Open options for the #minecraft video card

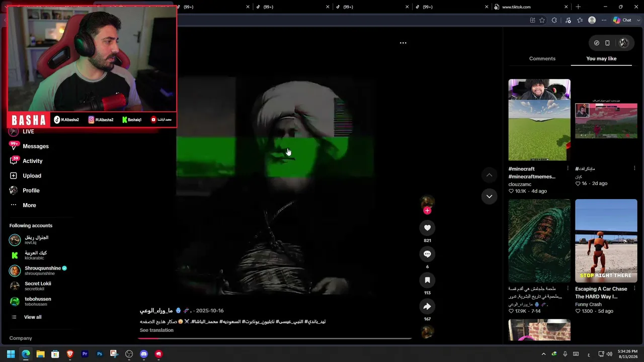[568, 168]
